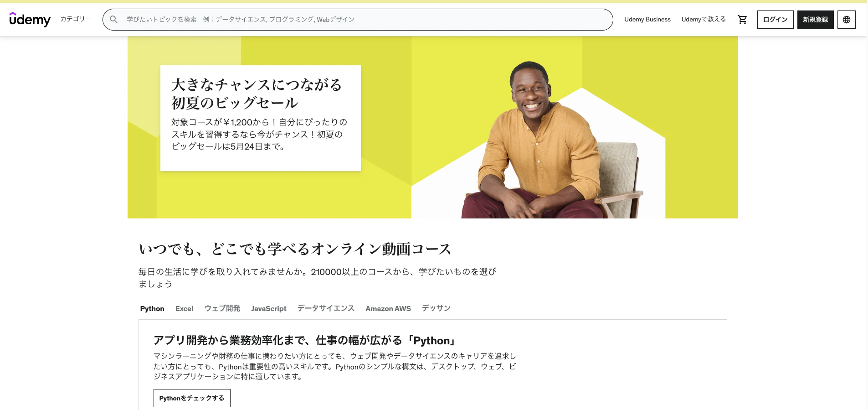The width and height of the screenshot is (868, 410).
Task: Click the いつでも、どこでも学べる heading
Action: coord(295,249)
